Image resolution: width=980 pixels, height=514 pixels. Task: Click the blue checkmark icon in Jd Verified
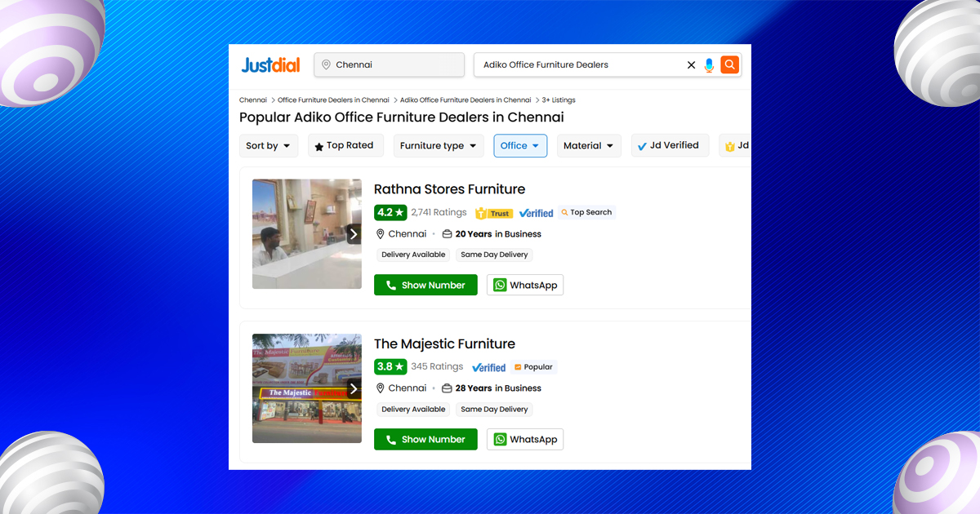click(x=642, y=146)
